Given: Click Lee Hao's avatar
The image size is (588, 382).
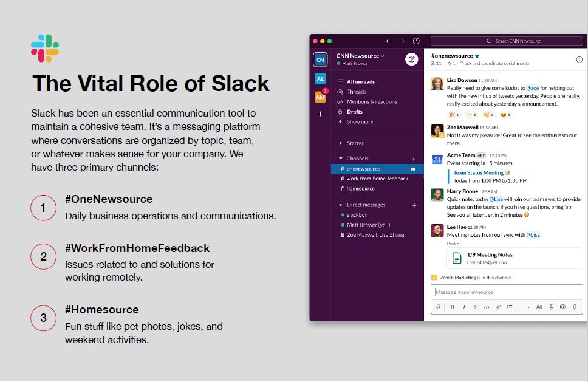Looking at the screenshot, I should tap(437, 231).
